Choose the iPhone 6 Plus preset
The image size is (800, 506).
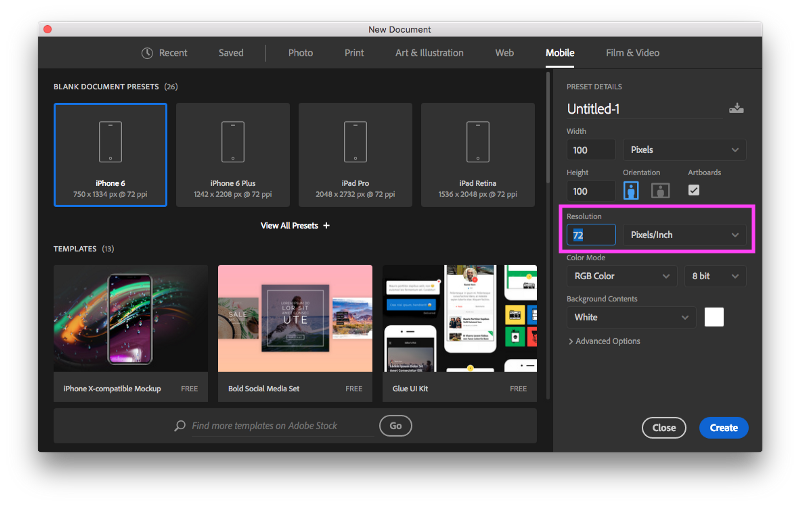(233, 155)
